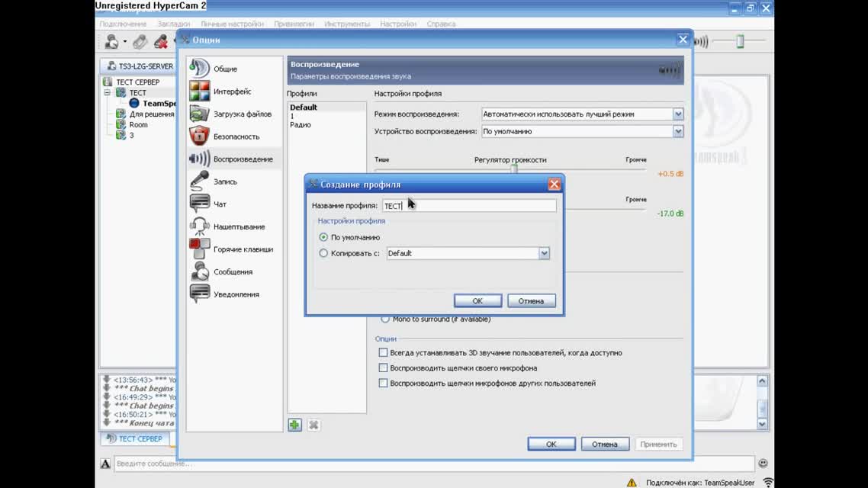The image size is (868, 488).
Task: Open the Привилегии menu
Action: click(x=294, y=24)
